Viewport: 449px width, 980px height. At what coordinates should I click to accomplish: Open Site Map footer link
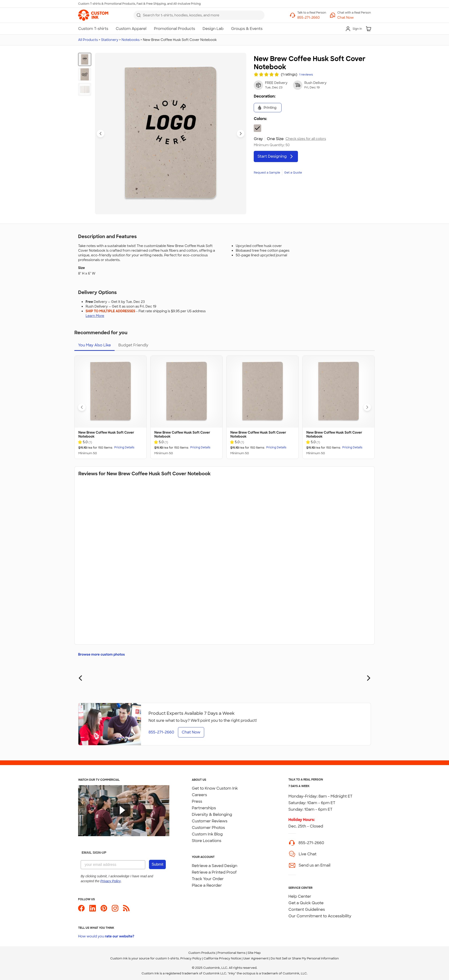tap(254, 953)
